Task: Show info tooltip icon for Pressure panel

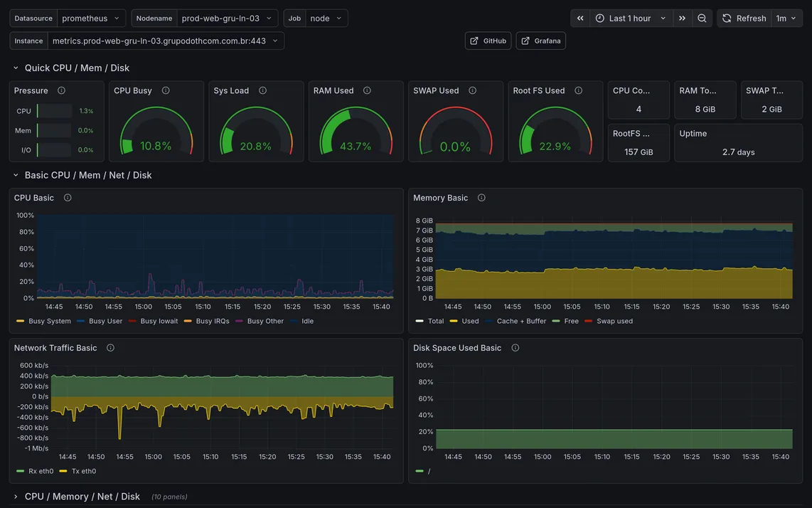Action: coord(61,90)
